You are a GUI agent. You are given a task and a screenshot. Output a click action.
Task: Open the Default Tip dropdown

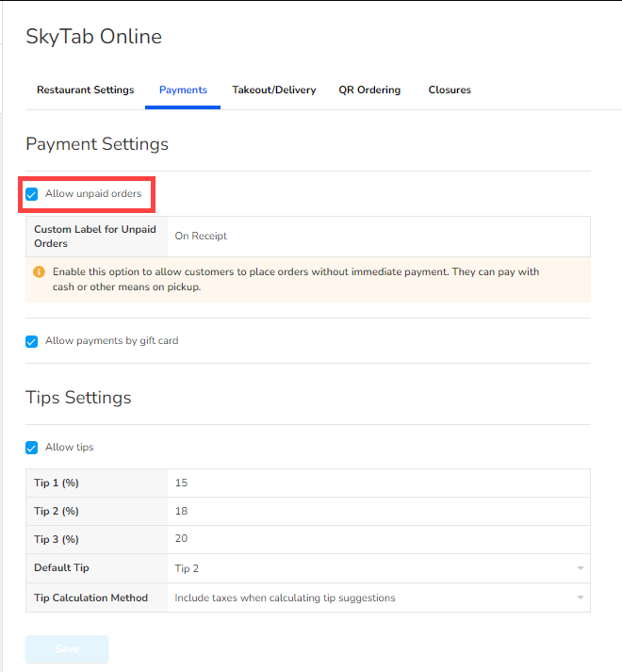(x=377, y=568)
